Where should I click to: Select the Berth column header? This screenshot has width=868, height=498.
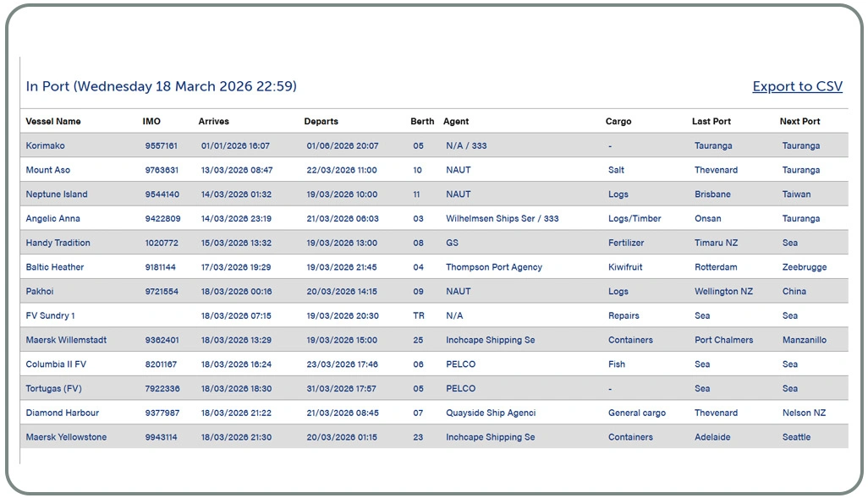tap(422, 122)
